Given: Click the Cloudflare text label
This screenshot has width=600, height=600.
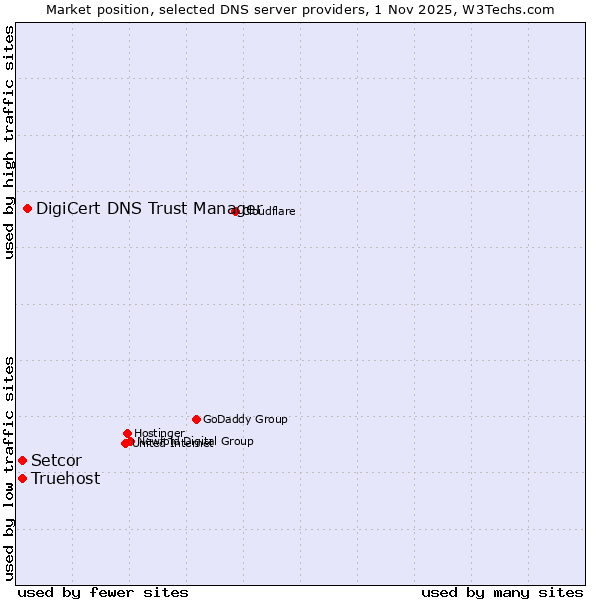Looking at the screenshot, I should pyautogui.click(x=268, y=211).
